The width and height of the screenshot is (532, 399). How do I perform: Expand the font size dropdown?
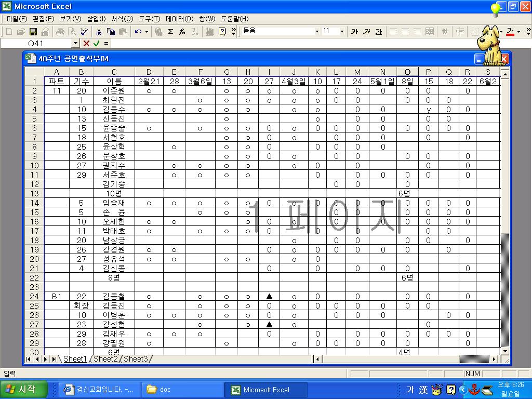tap(341, 32)
